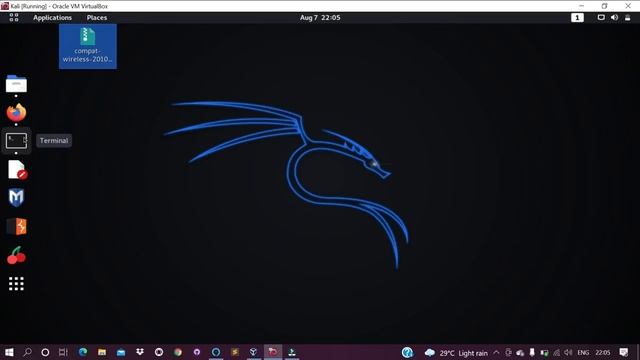Open the Windows 22:05 taskbar clock
The image size is (640, 360).
click(x=603, y=353)
